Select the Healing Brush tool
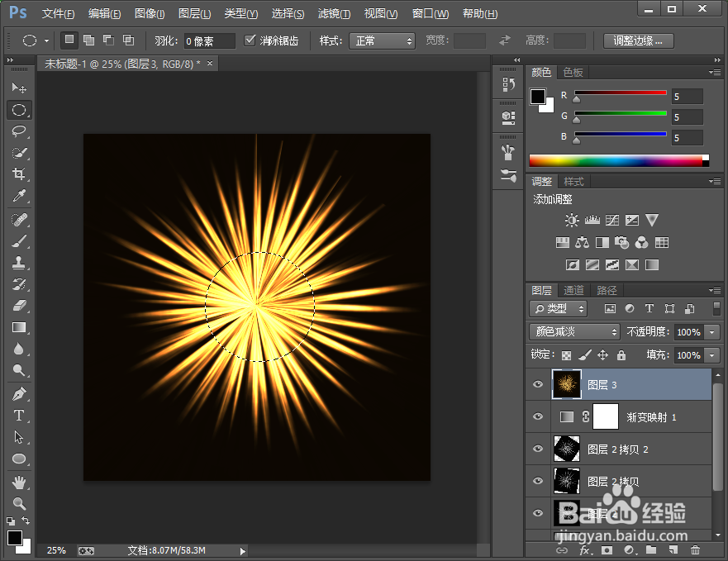This screenshot has height=561, width=728. [x=18, y=219]
